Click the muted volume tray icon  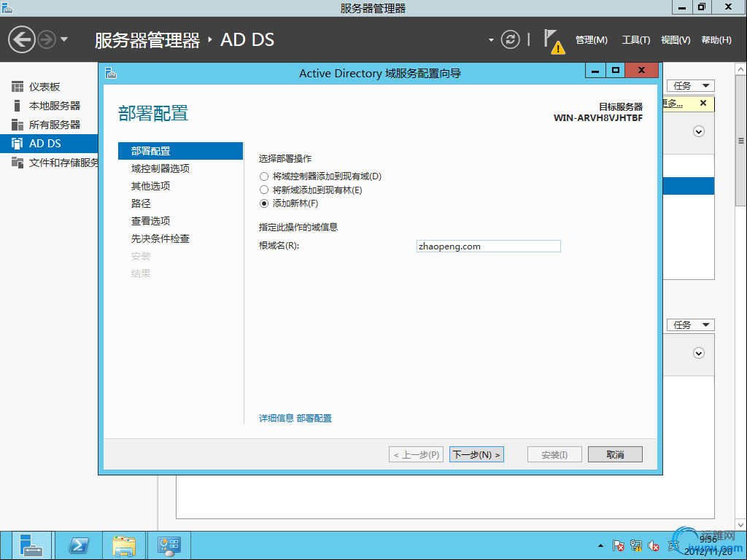(654, 545)
